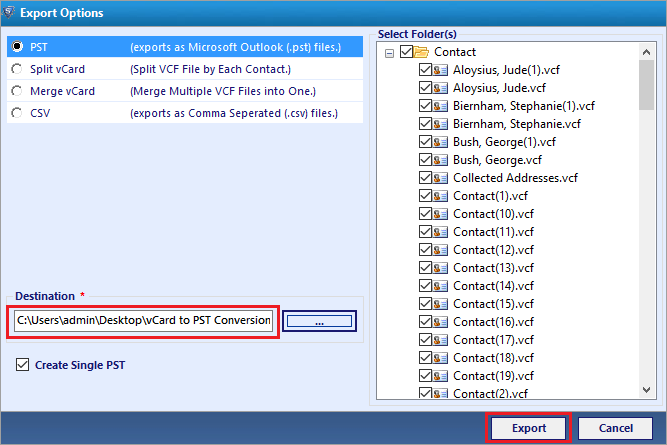Screen dimensions: 667x445
Task: Click the vCard icon for Contact(11).vcf
Action: [x=440, y=232]
